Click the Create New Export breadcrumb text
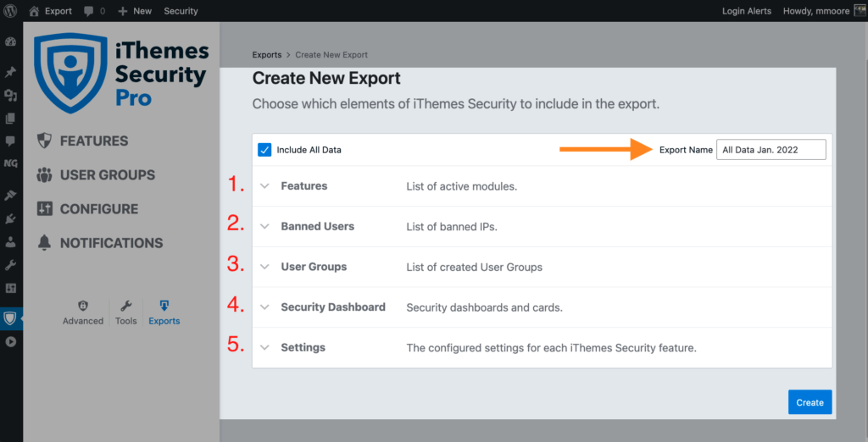 331,55
